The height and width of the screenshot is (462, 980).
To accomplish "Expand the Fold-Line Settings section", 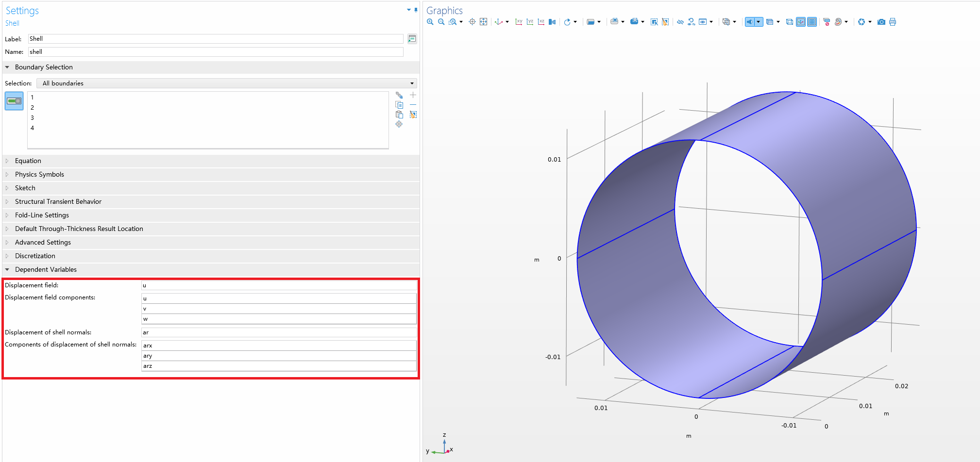I will click(42, 215).
